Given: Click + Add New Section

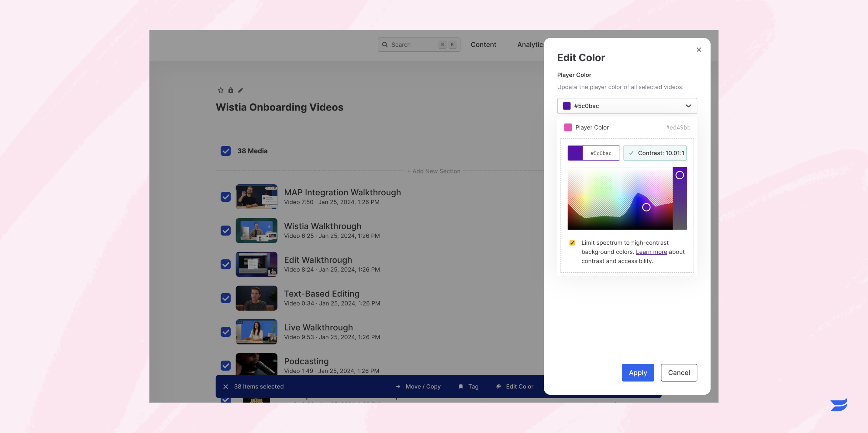Looking at the screenshot, I should tap(433, 171).
